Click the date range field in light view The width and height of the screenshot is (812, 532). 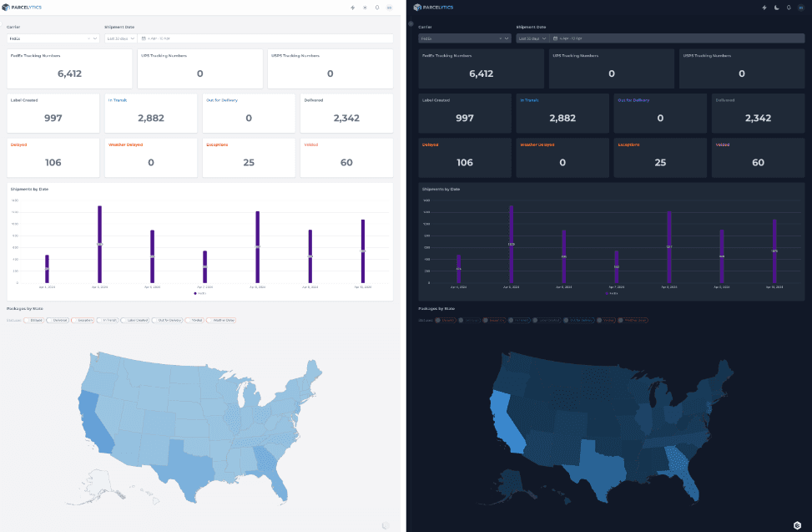(x=265, y=38)
